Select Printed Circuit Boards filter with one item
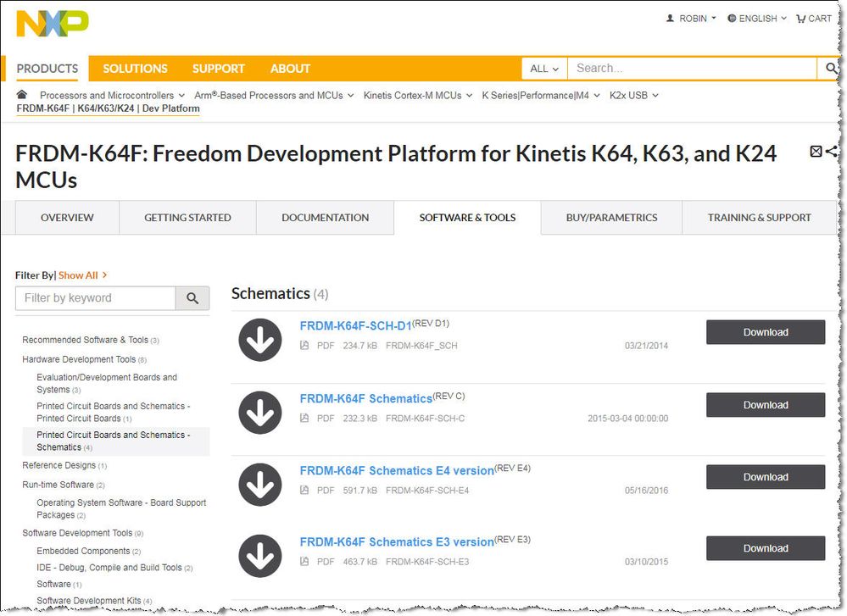Viewport: 847px width, 616px height. [x=113, y=412]
